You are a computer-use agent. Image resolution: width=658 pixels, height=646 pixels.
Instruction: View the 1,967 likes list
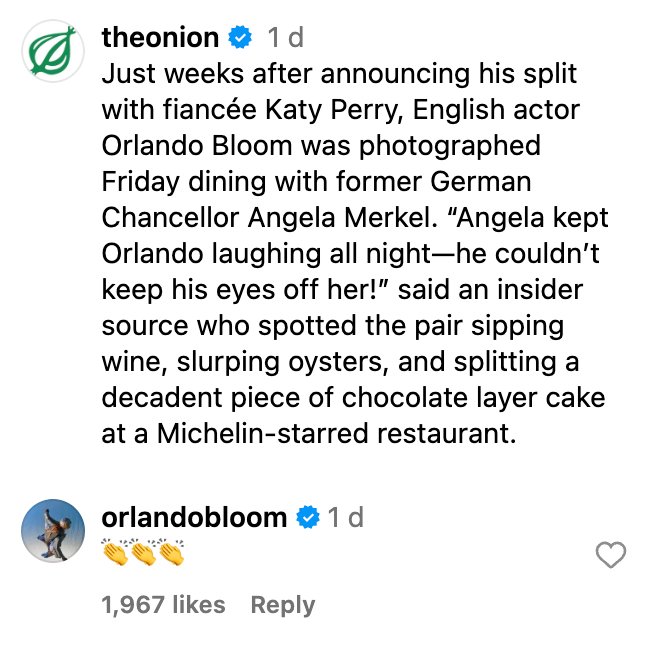(163, 605)
